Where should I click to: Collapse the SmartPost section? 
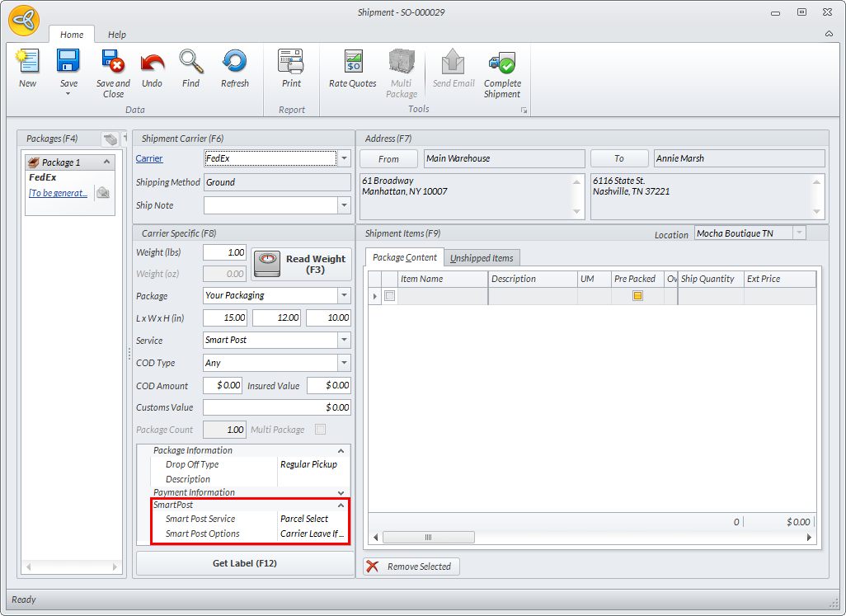pyautogui.click(x=341, y=505)
